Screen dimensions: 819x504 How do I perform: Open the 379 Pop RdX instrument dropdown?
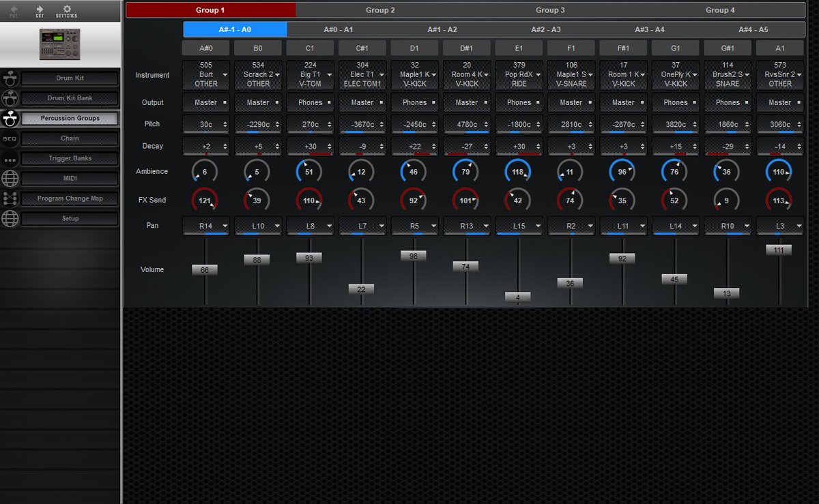(x=519, y=74)
